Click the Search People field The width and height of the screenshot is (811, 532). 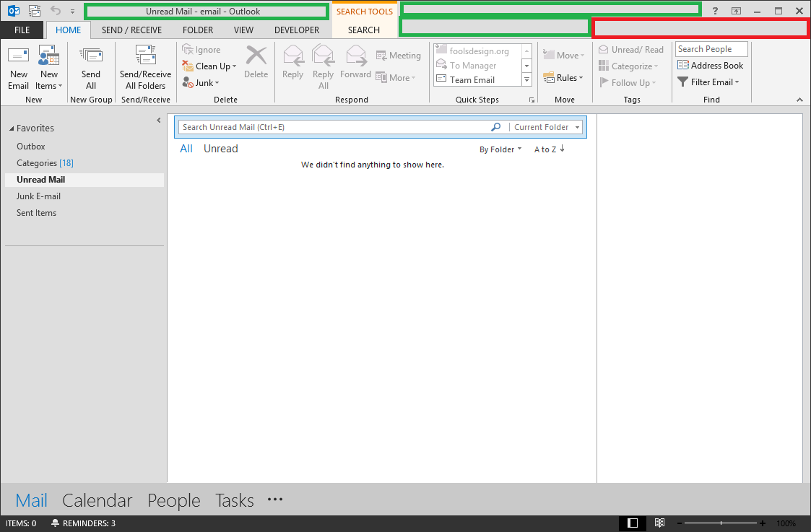click(711, 49)
